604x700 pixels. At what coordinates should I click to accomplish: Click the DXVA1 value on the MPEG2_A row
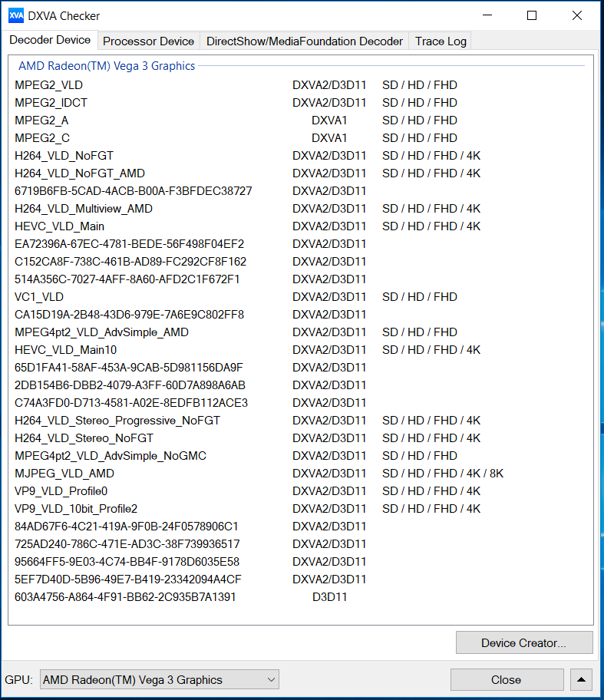click(329, 120)
